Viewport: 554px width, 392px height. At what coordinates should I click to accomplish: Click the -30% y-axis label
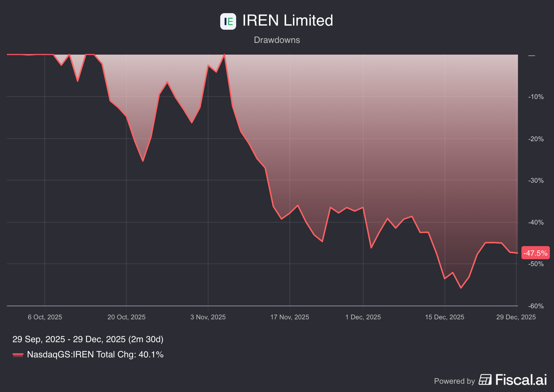(x=536, y=181)
